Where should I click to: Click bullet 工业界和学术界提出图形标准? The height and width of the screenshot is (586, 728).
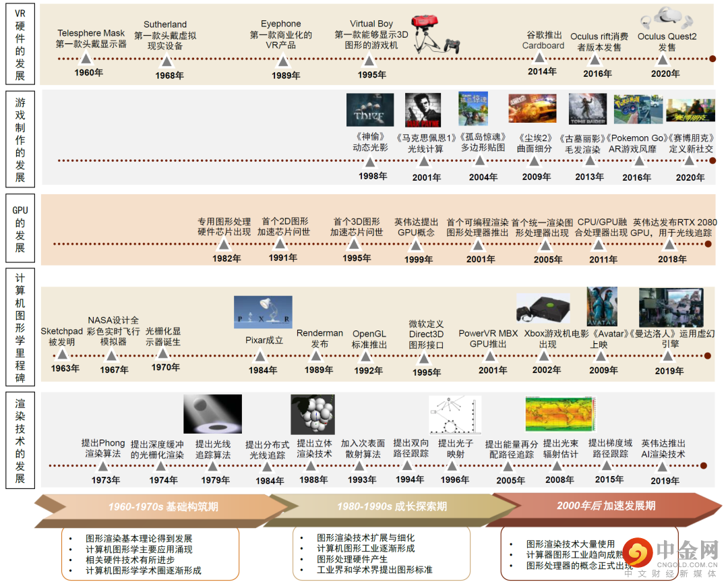374,569
